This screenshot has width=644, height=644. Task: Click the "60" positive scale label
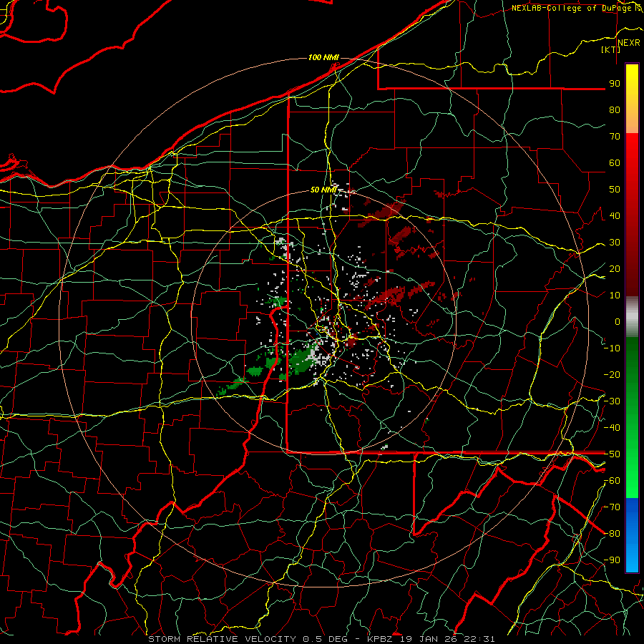coord(615,162)
